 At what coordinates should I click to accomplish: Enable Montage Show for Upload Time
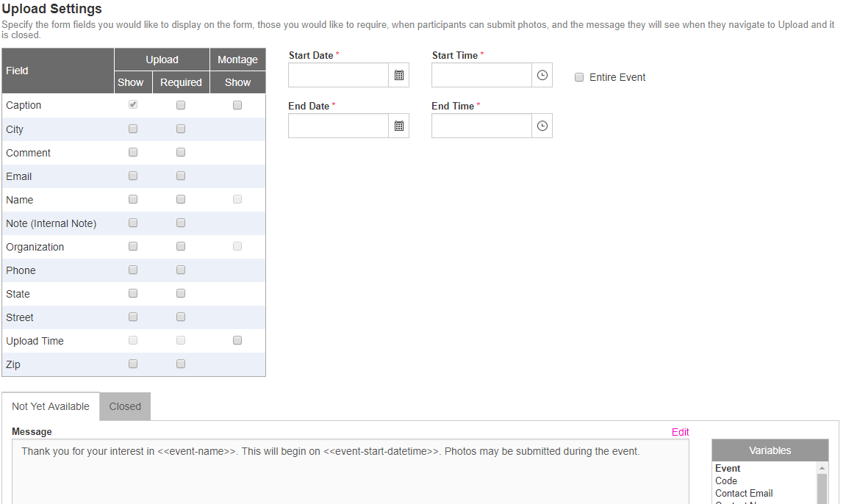tap(237, 340)
